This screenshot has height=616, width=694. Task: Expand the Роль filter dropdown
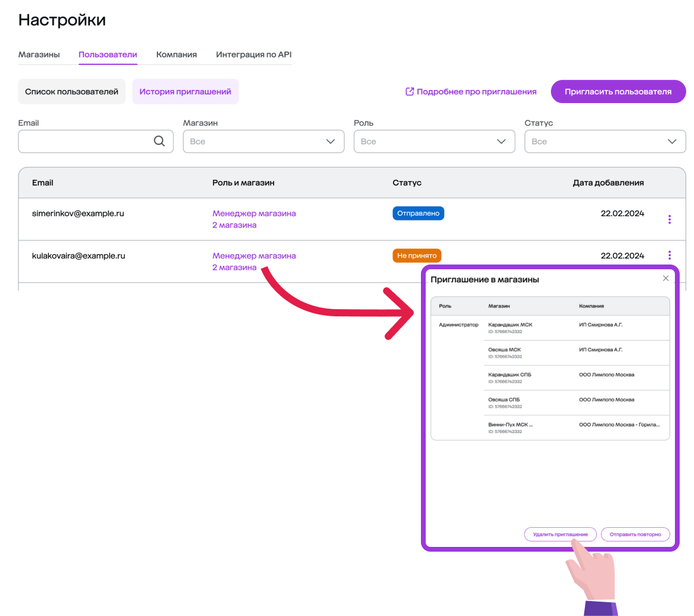pos(434,142)
